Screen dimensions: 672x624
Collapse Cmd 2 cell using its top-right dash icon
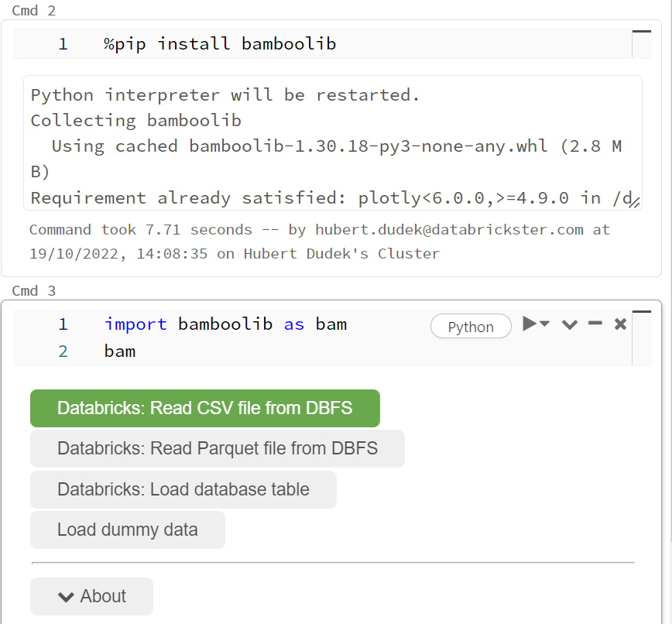[x=641, y=31]
